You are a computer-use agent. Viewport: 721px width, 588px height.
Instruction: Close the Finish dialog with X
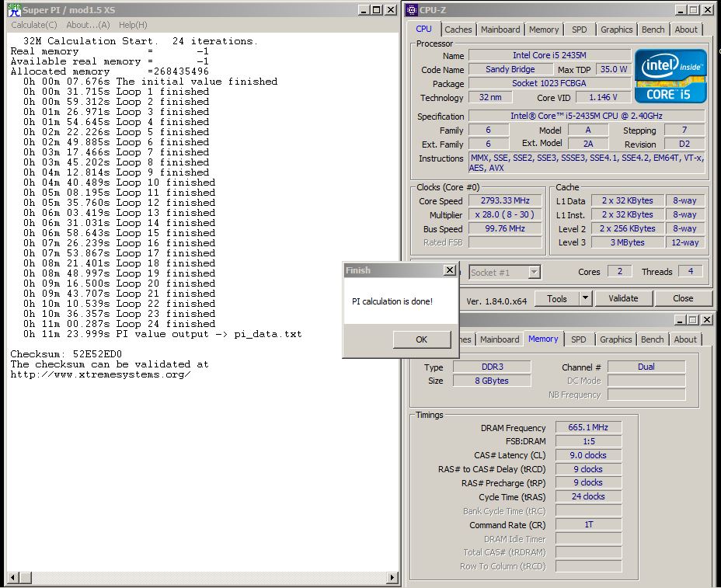pos(450,270)
